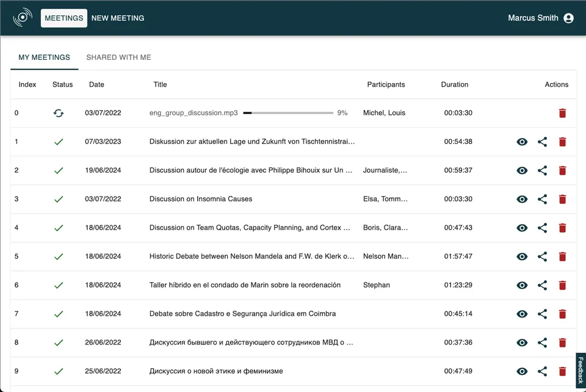Viewport: 586px width, 392px height.
Task: Click participants 'Michel, Louis'
Action: 384,113
